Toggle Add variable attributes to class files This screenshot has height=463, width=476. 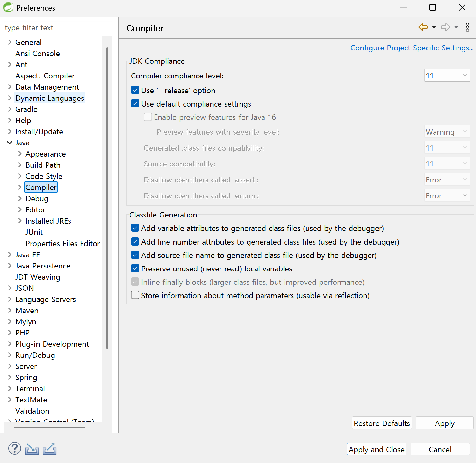pyautogui.click(x=135, y=228)
